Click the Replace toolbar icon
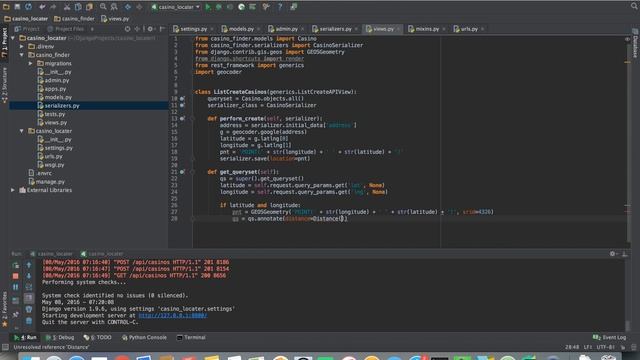This screenshot has height=360, width=640. [114, 7]
